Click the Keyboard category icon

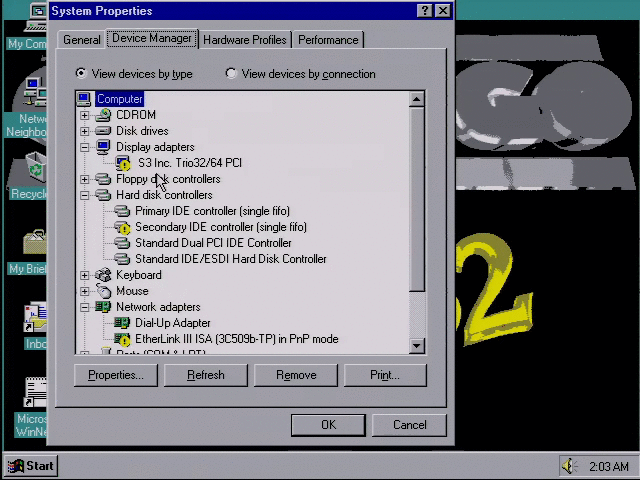(103, 275)
